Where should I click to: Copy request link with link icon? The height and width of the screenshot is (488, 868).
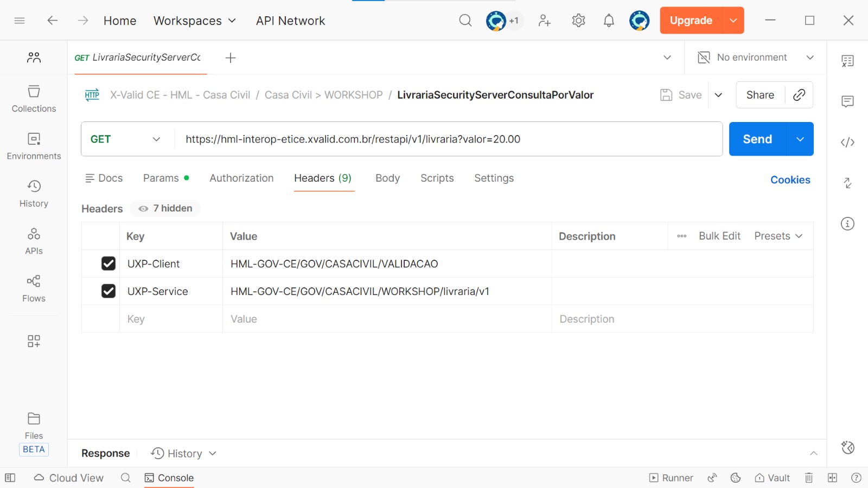[x=799, y=95]
